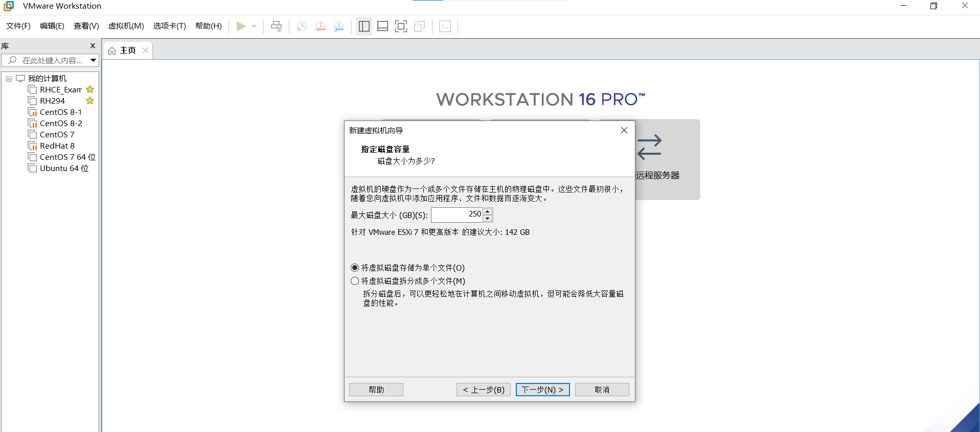Click the recommended size 142 GB text
The height and width of the screenshot is (432, 980).
pos(440,232)
